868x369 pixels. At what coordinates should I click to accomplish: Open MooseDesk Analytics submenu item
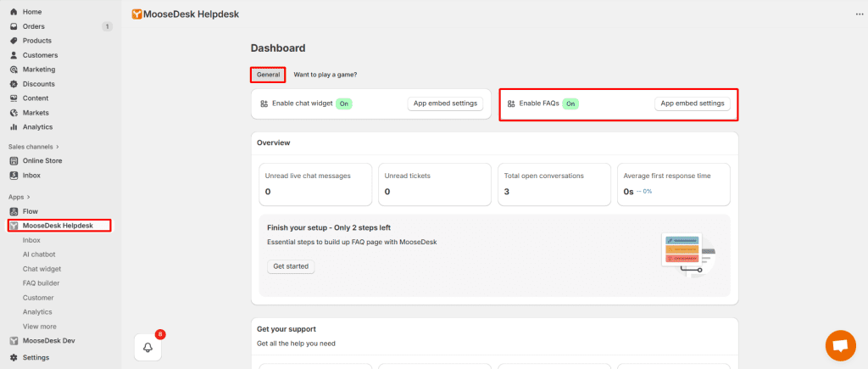37,312
